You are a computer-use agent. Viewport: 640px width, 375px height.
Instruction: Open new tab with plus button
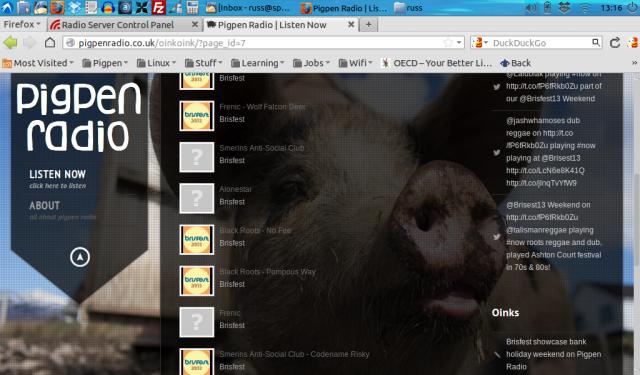[x=369, y=24]
